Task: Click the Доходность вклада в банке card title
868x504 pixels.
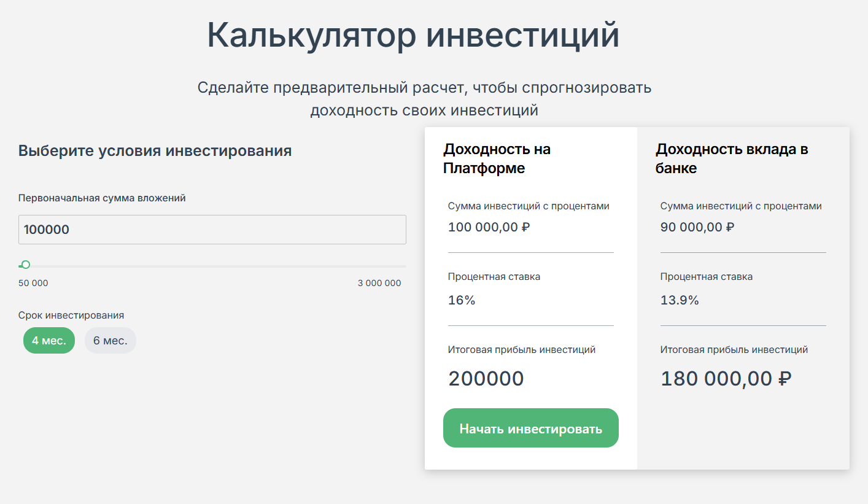Action: pyautogui.click(x=731, y=158)
